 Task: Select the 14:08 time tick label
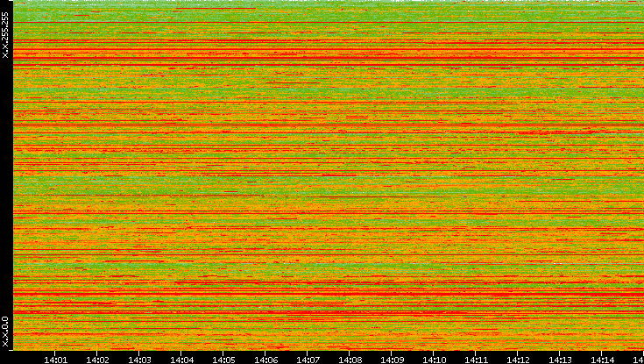coord(350,360)
